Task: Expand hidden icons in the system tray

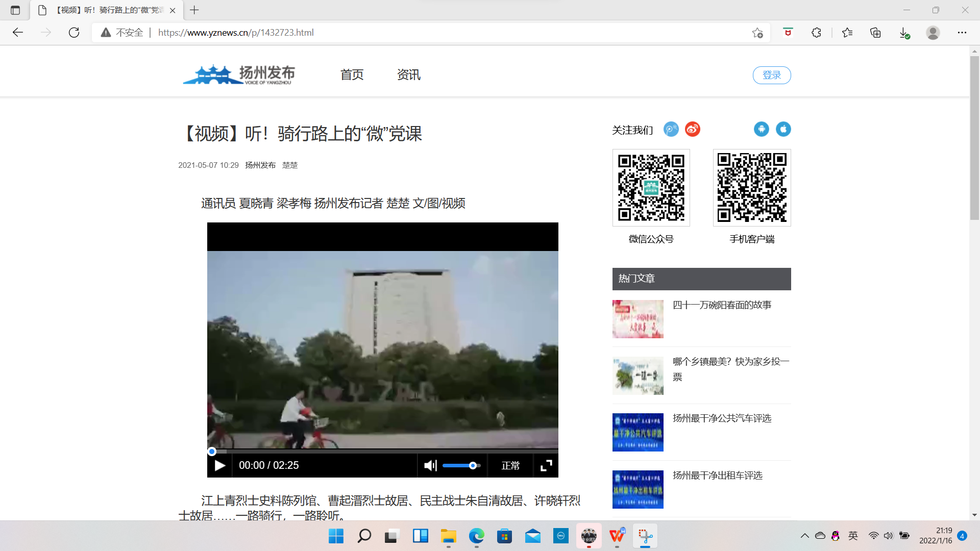Action: (805, 535)
